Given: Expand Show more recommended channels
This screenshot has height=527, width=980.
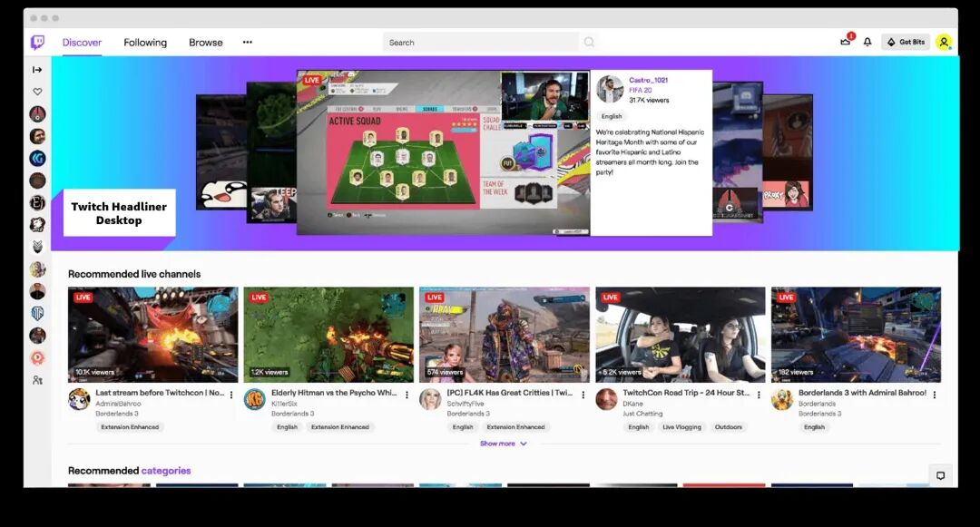Looking at the screenshot, I should pyautogui.click(x=503, y=444).
